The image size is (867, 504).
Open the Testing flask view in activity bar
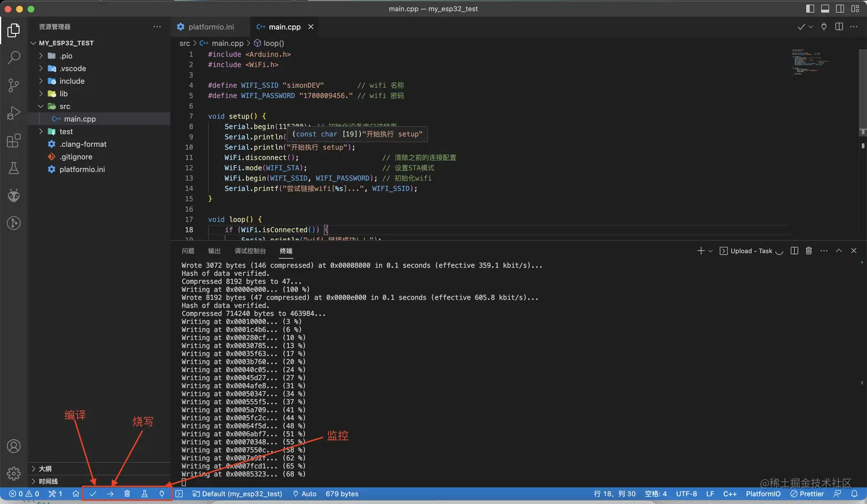pyautogui.click(x=14, y=168)
